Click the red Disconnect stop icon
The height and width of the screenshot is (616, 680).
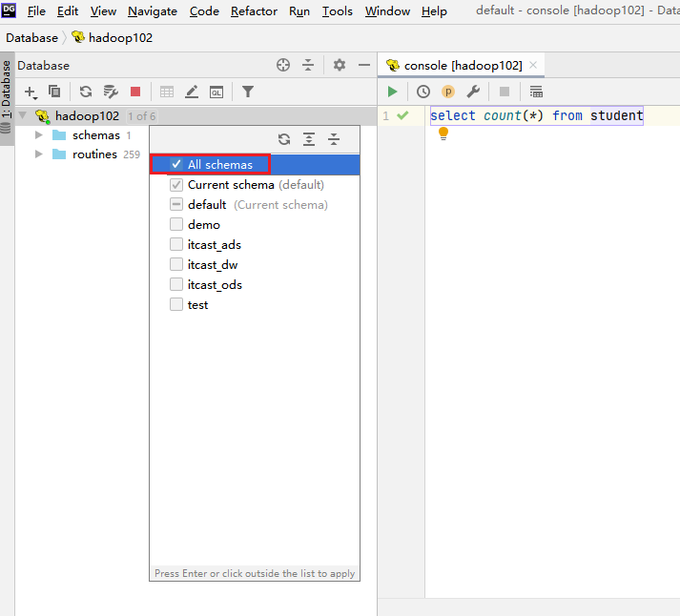[x=135, y=92]
